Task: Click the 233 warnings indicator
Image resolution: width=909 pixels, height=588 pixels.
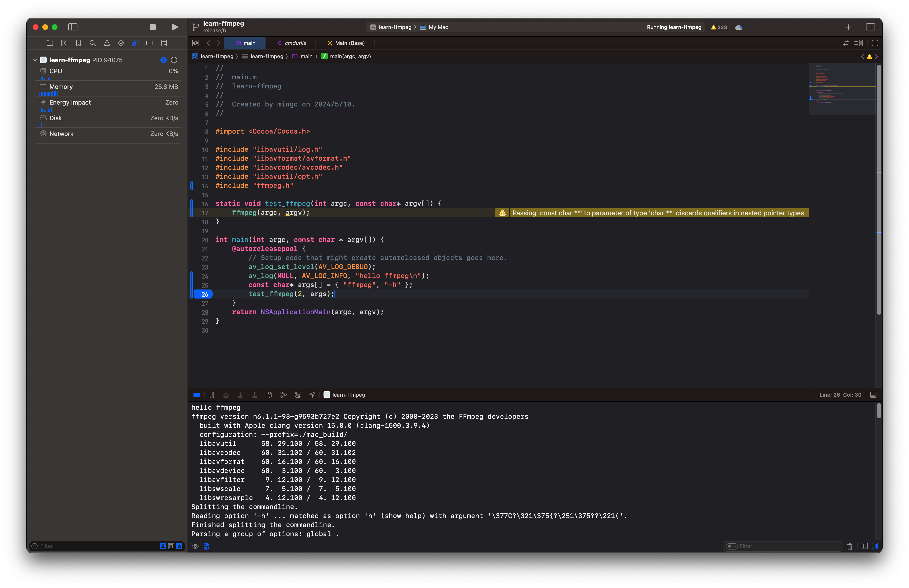Action: pyautogui.click(x=719, y=27)
